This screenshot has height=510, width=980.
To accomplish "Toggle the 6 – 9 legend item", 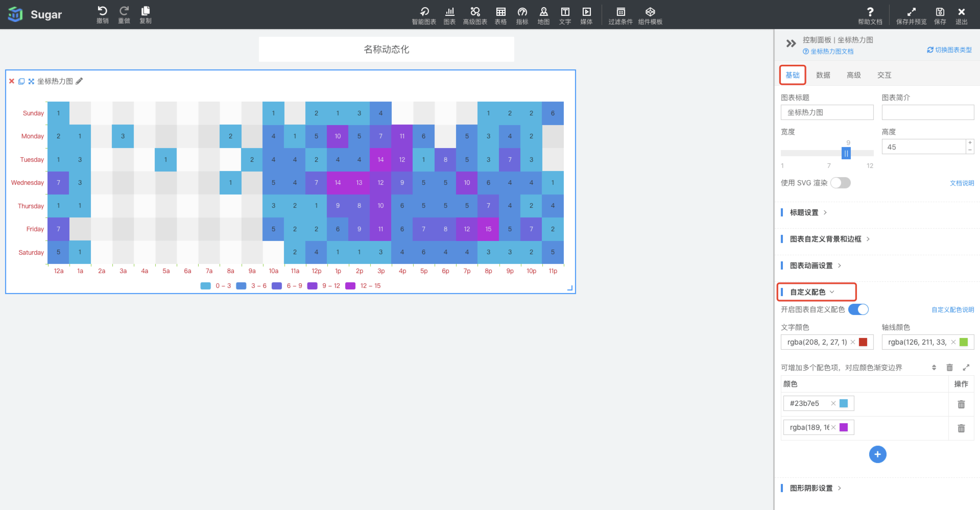I will coord(287,286).
